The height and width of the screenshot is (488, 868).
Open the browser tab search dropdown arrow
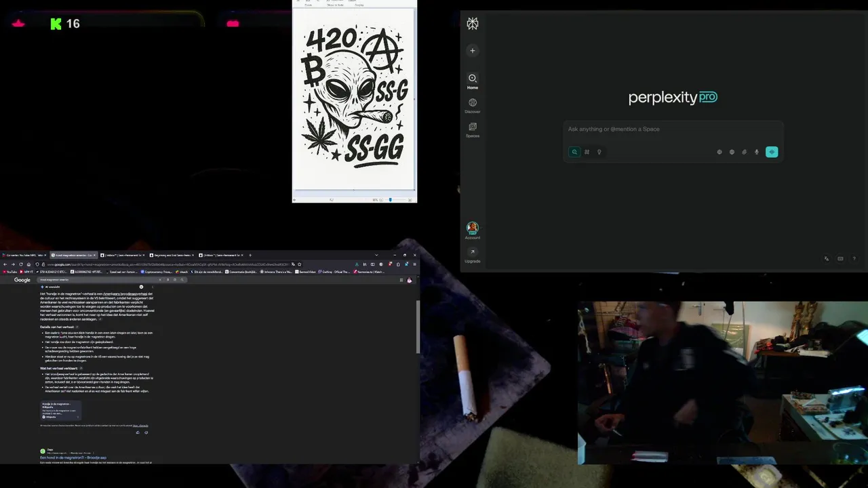(x=376, y=255)
